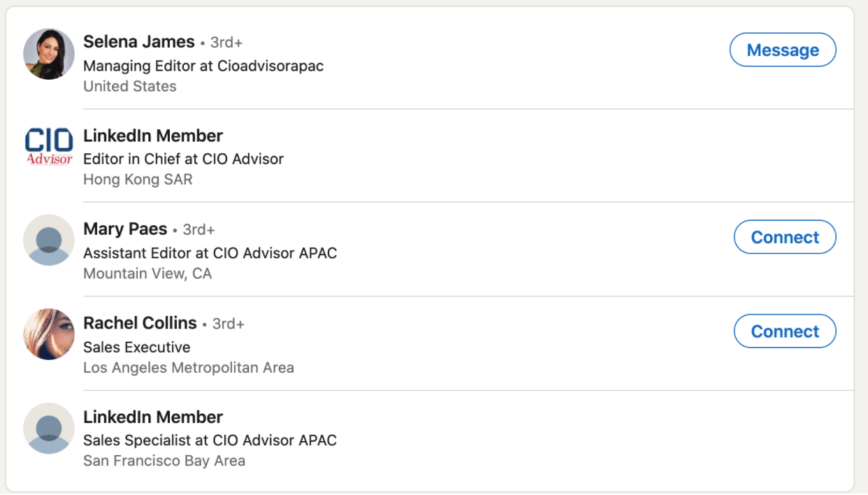Screen dimensions: 868x495
Task: Open Rachel Collins's profile picture
Action: coord(49,334)
